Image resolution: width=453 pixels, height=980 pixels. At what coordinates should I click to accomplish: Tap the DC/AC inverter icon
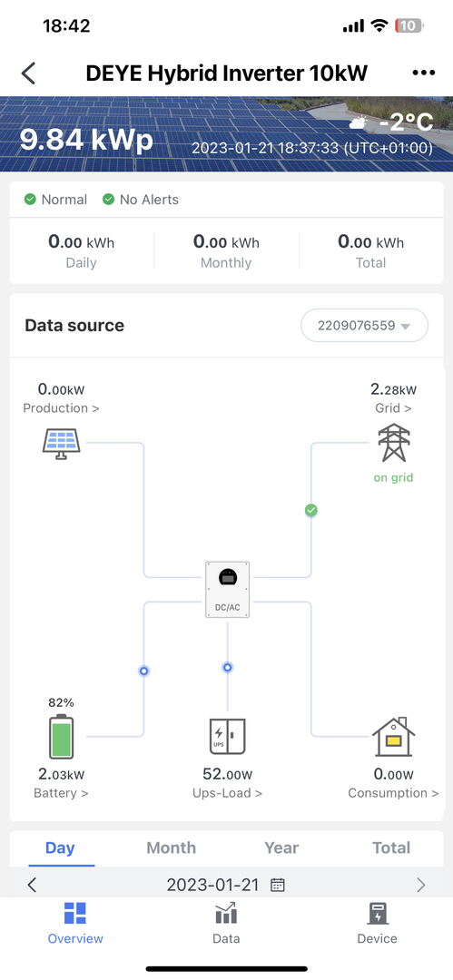(228, 590)
